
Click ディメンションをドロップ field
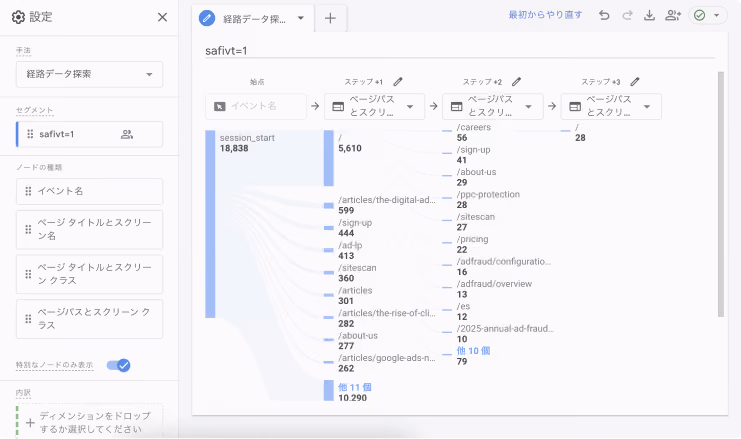click(x=89, y=422)
